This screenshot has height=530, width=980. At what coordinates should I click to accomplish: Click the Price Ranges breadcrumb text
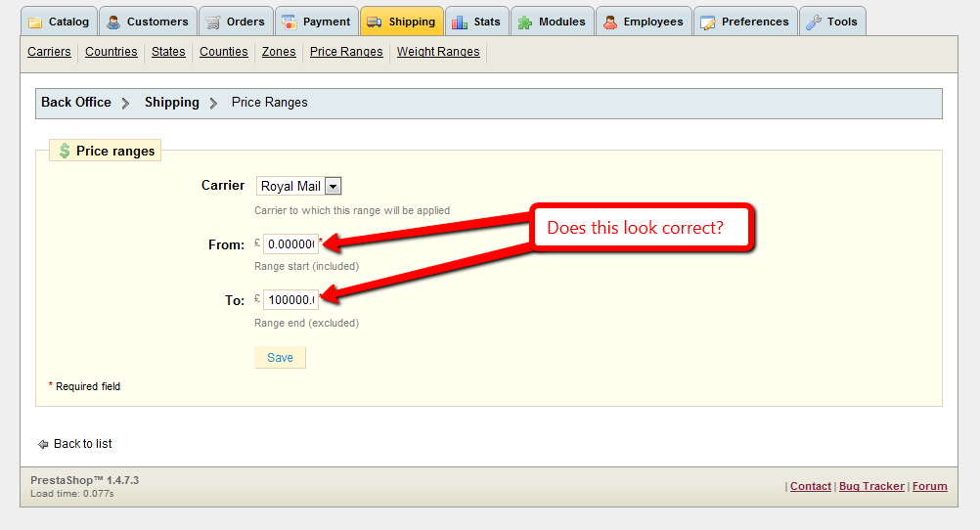[269, 103]
